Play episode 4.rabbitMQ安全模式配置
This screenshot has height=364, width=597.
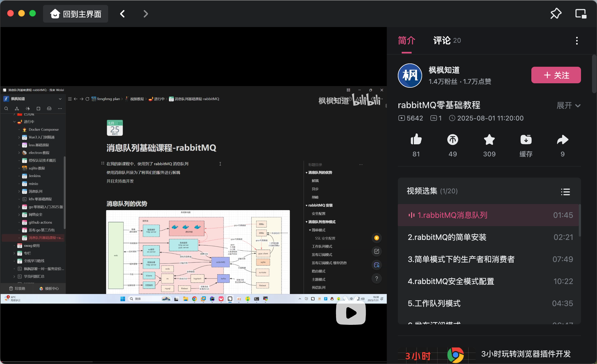tap(488, 281)
